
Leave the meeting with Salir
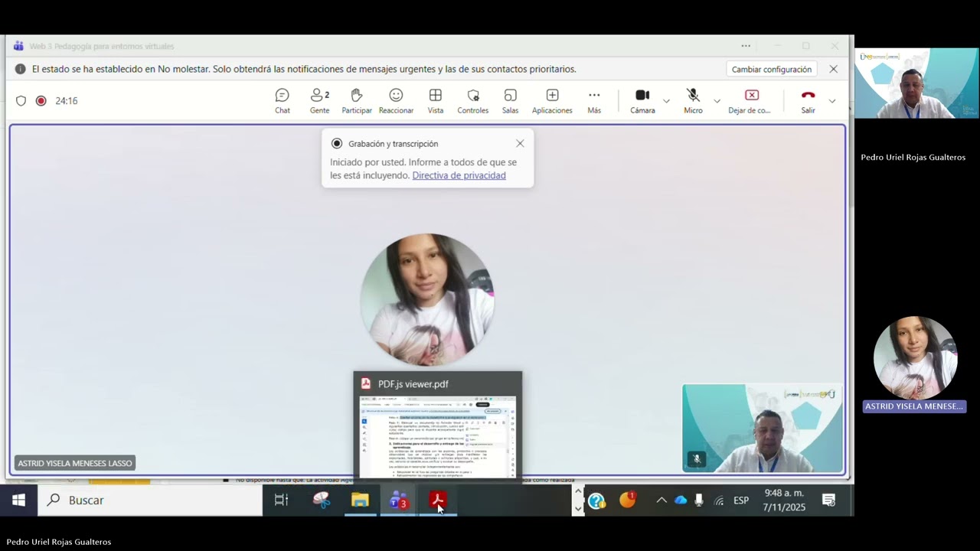(x=808, y=101)
